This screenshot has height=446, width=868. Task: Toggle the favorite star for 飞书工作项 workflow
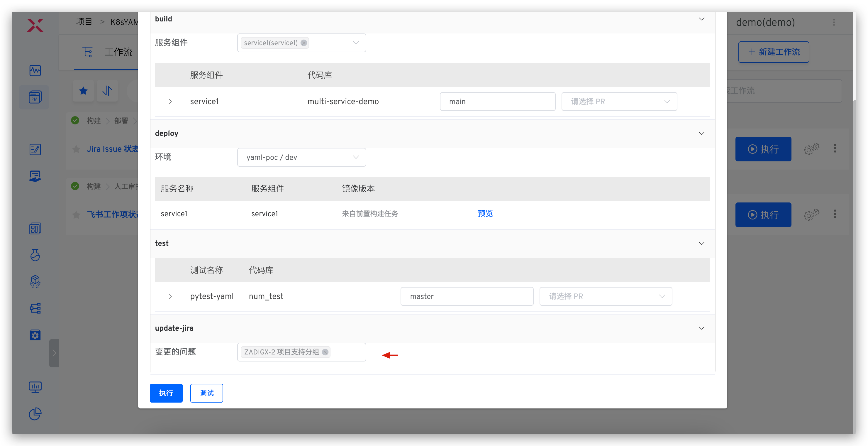pyautogui.click(x=76, y=214)
